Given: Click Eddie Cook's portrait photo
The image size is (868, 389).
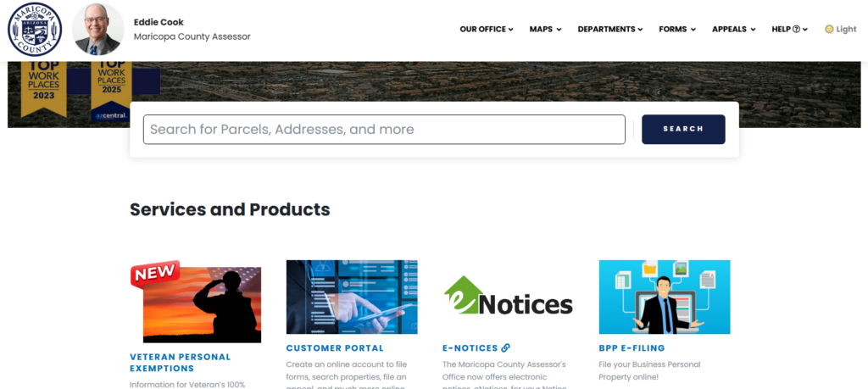Looking at the screenshot, I should (98, 30).
